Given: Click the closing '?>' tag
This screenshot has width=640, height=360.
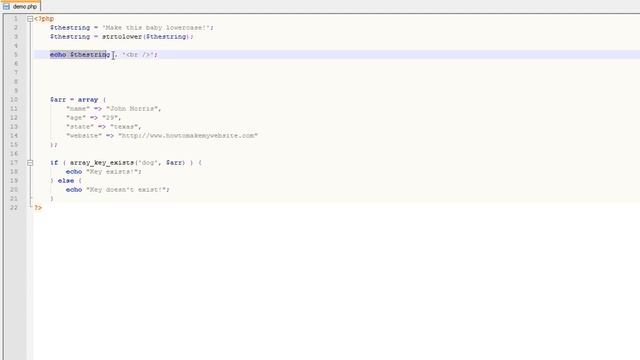Looking at the screenshot, I should point(38,208).
